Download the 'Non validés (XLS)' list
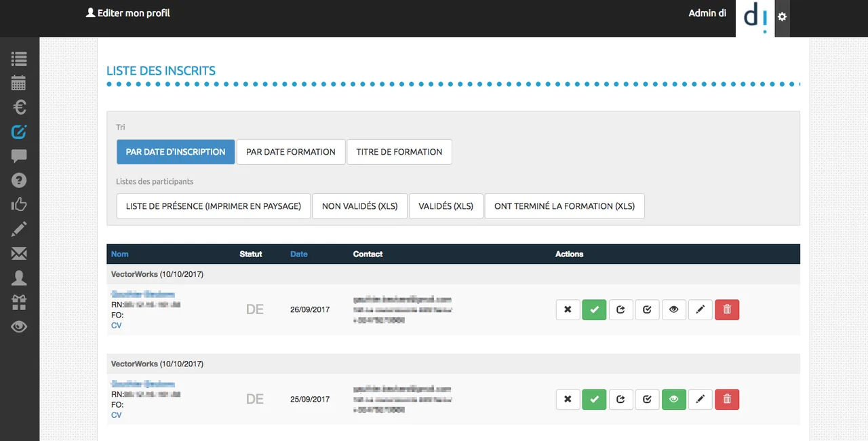This screenshot has width=868, height=441. click(x=360, y=206)
